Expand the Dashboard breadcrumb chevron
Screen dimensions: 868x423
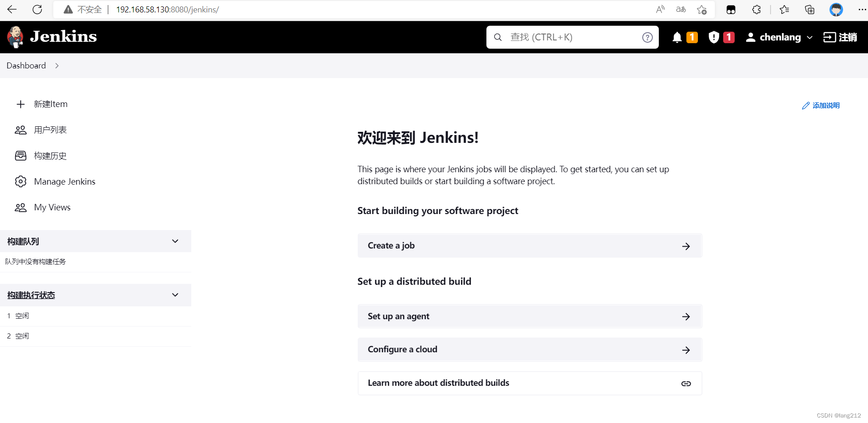pyautogui.click(x=57, y=66)
